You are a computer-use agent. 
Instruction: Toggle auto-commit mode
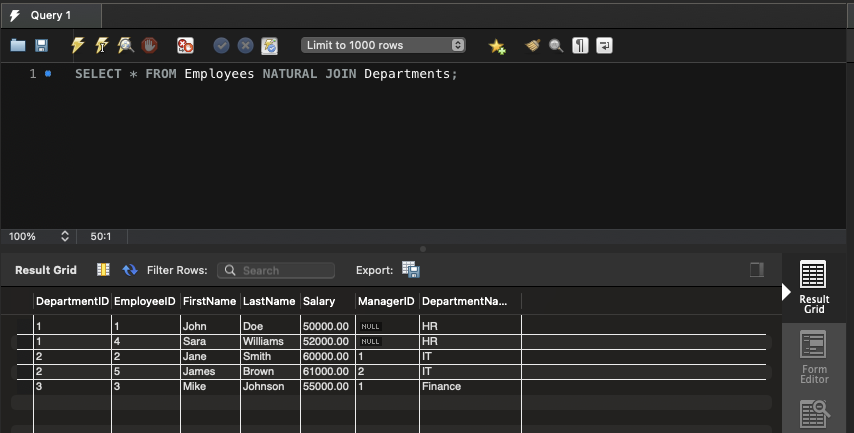269,46
